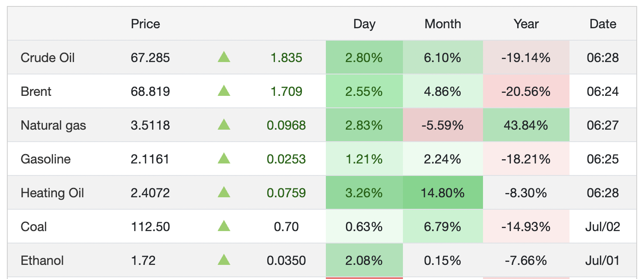Sort table by the Date column header
Screen dimensions: 644x279
pos(603,24)
